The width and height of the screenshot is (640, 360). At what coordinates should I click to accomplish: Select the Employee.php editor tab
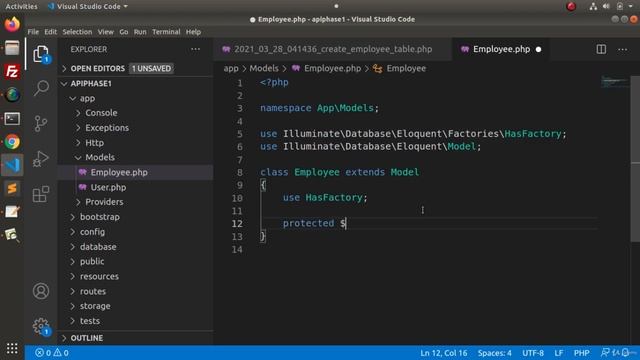[500, 49]
